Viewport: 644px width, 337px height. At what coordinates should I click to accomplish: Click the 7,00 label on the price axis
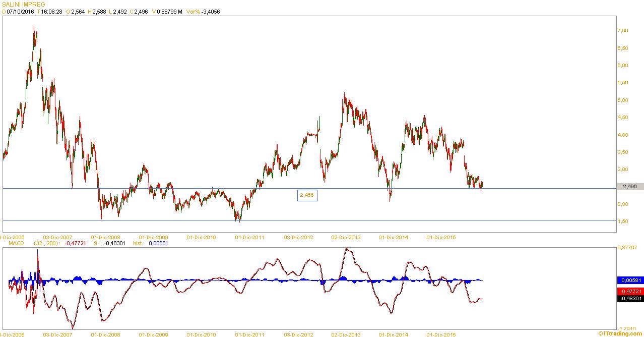(x=623, y=31)
